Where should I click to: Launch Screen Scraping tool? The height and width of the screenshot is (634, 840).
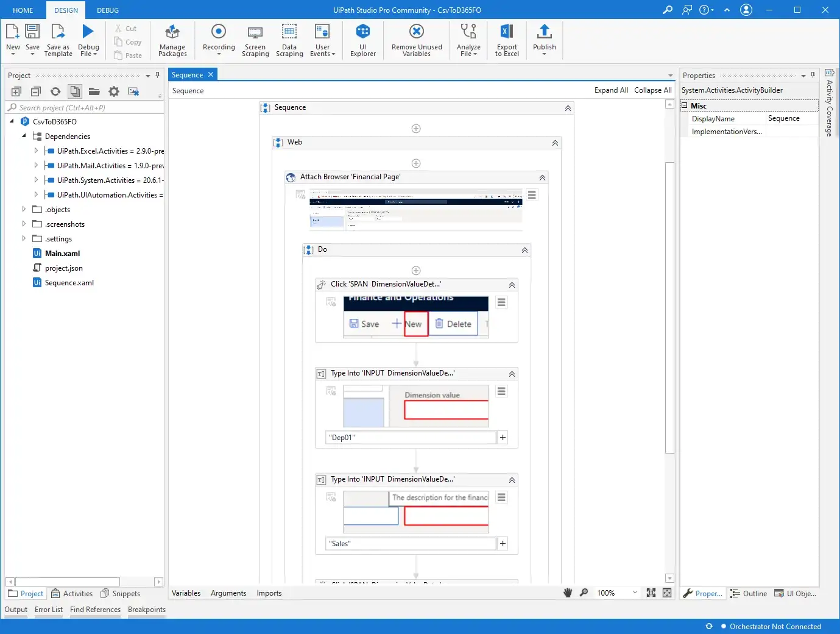click(255, 40)
